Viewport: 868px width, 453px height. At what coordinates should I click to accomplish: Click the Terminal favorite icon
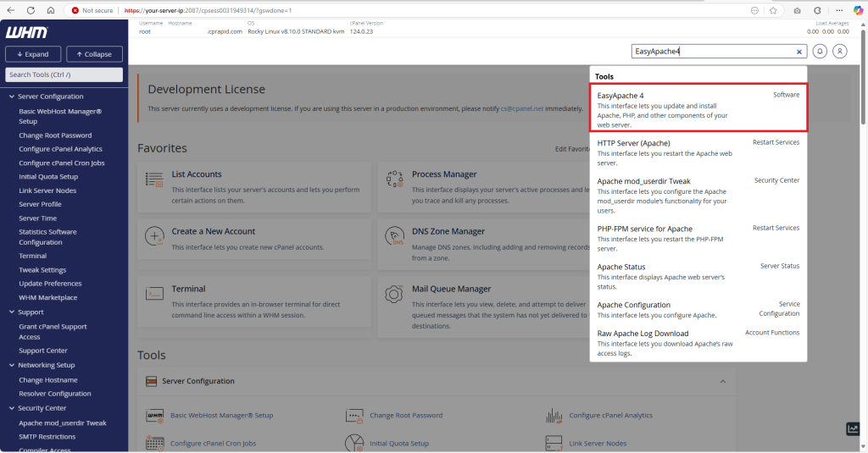click(154, 294)
